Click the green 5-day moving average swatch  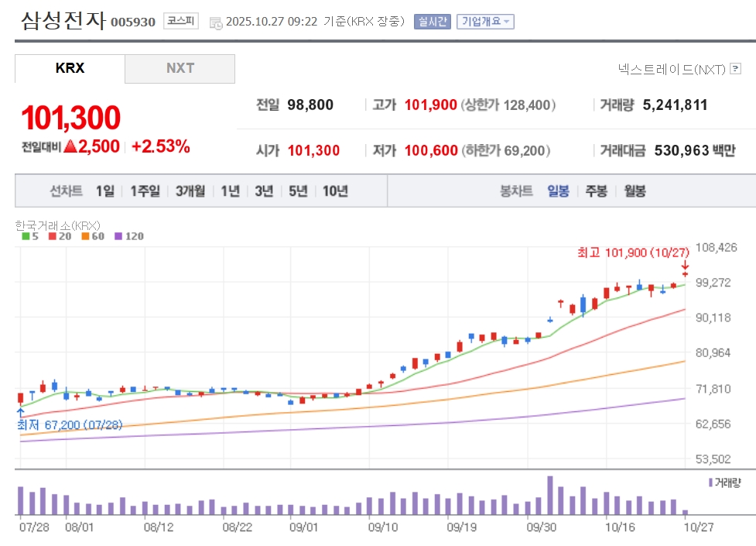click(x=25, y=236)
